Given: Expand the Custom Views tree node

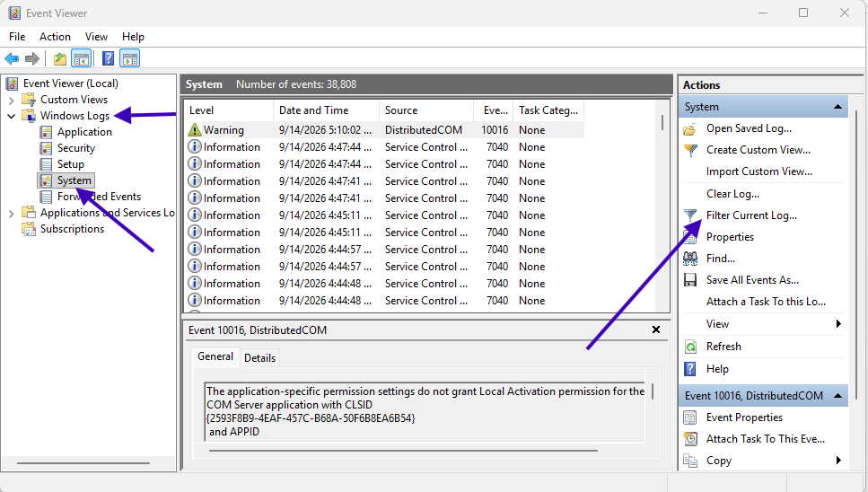Looking at the screenshot, I should tap(11, 101).
